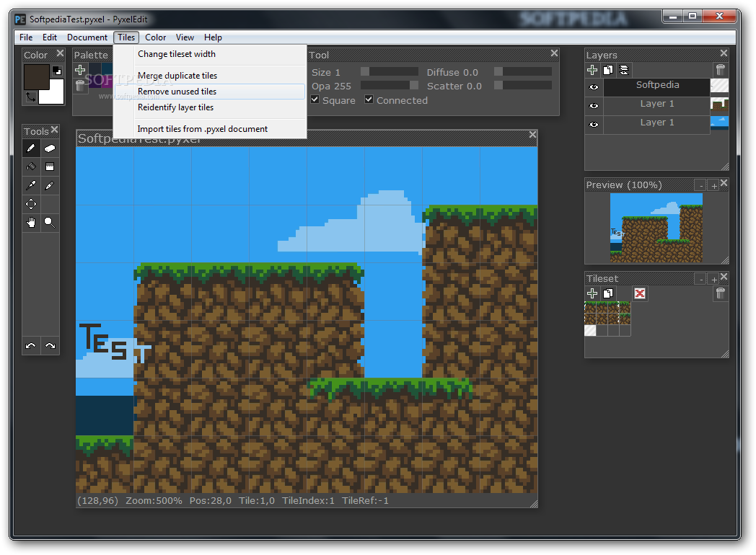Reset colors to black and white icon

pos(57,71)
